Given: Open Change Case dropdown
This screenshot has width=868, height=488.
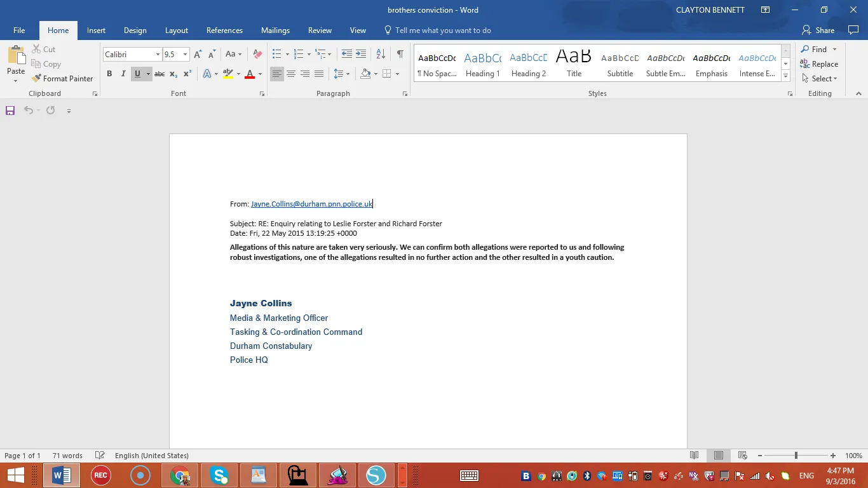Looking at the screenshot, I should pos(233,54).
